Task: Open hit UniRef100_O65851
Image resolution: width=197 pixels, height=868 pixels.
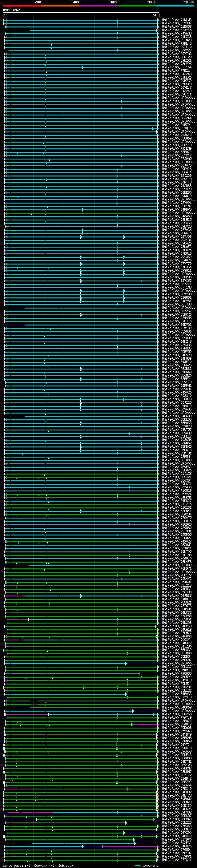Action: (177, 619)
